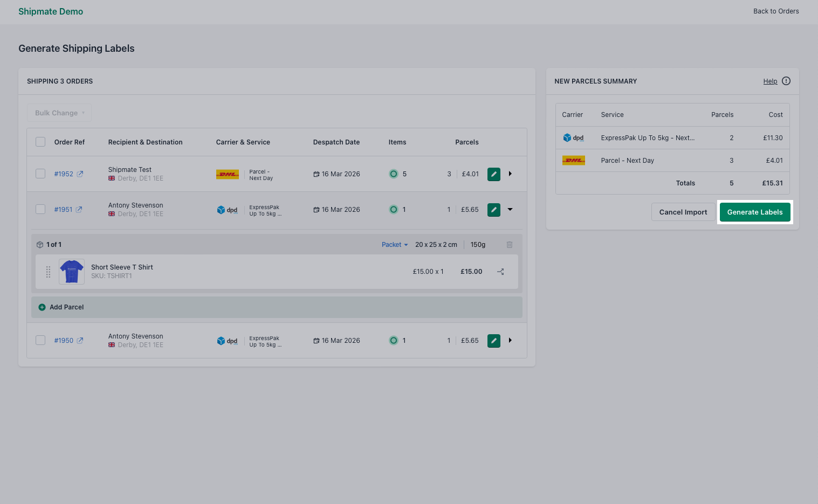The height and width of the screenshot is (504, 818).
Task: Collapse order #1951 parcel details
Action: tap(510, 210)
